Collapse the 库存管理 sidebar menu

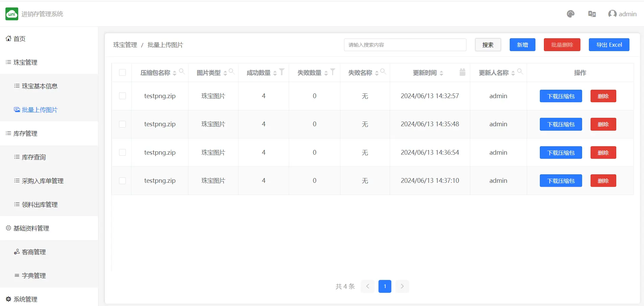(x=49, y=133)
